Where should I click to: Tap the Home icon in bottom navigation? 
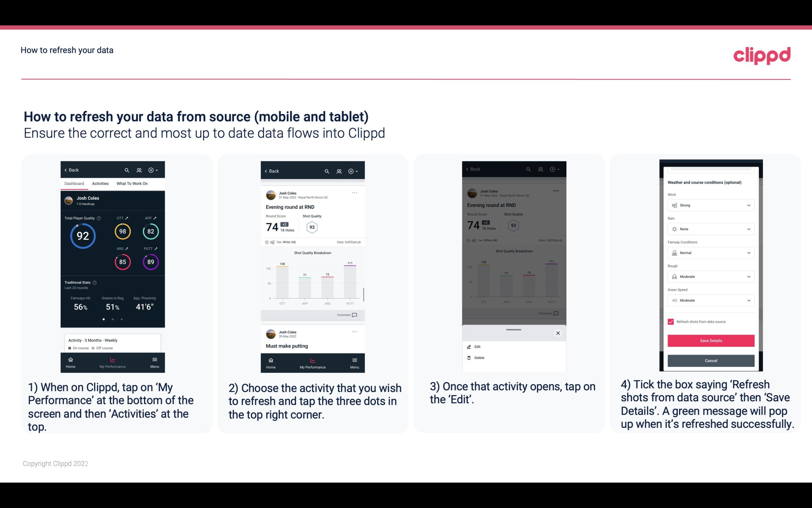click(71, 360)
